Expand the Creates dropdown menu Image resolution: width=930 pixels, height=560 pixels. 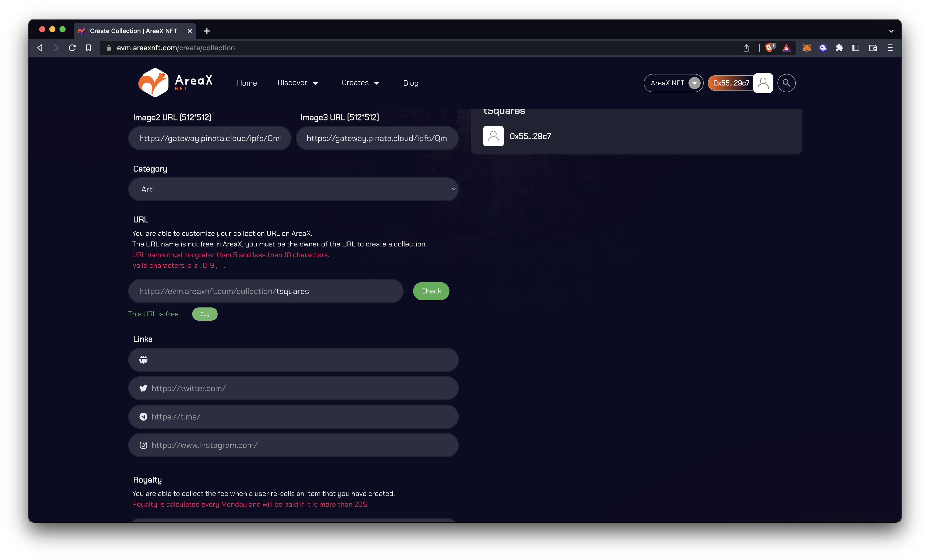point(360,83)
